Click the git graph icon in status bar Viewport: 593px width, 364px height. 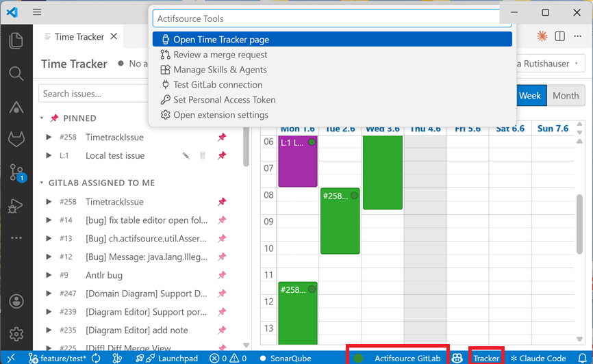[x=117, y=358]
